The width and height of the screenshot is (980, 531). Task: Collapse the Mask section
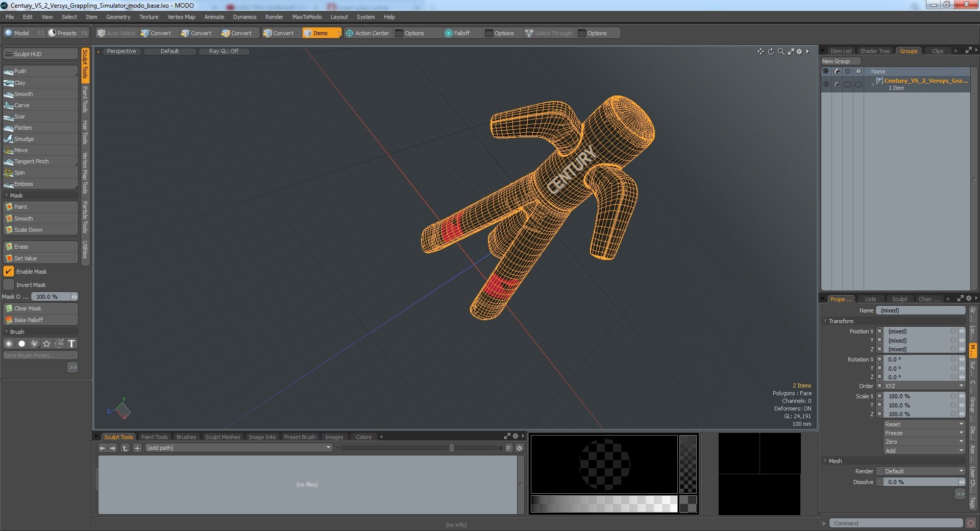coord(6,196)
